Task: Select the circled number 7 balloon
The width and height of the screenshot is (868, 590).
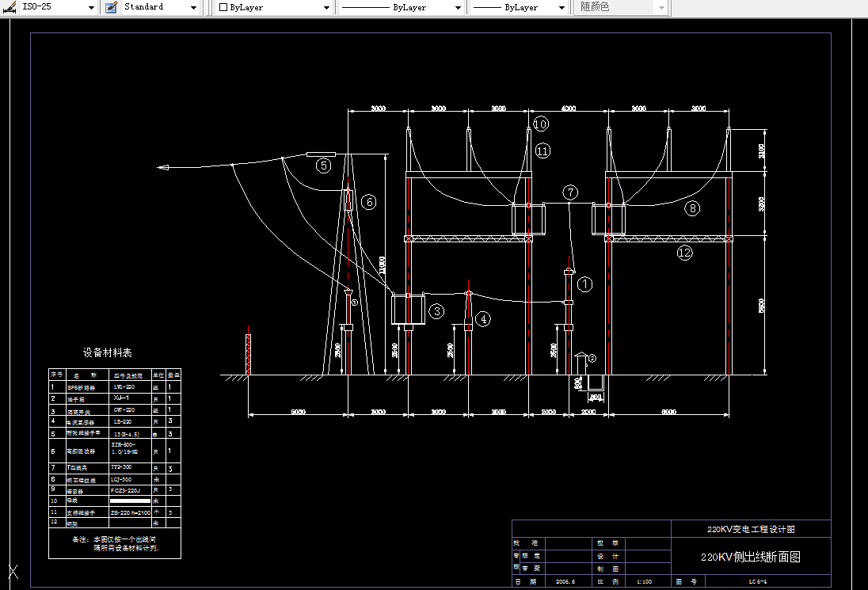Action: click(x=571, y=192)
